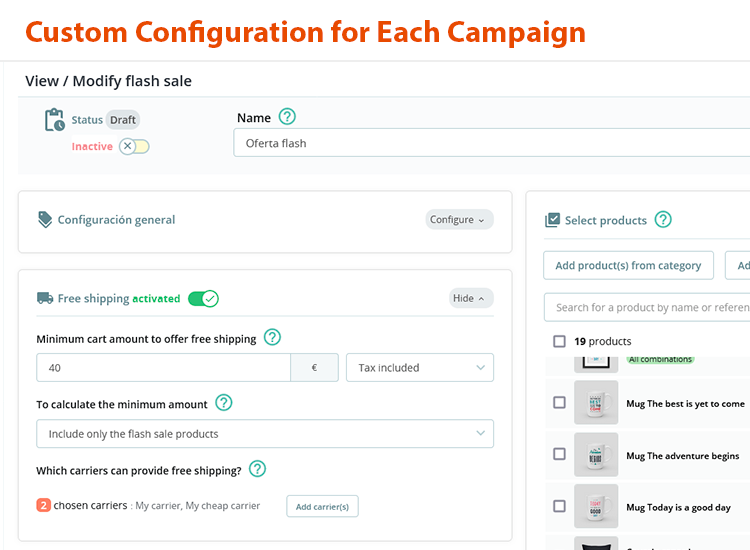This screenshot has width=750, height=550.
Task: Click help icon for minimum cart amount
Action: point(272,338)
